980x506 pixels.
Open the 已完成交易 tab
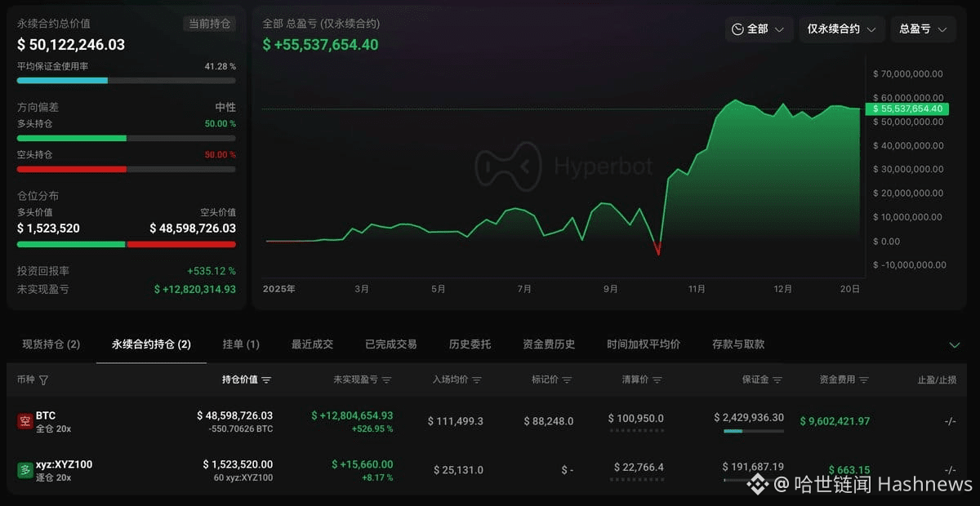point(391,344)
